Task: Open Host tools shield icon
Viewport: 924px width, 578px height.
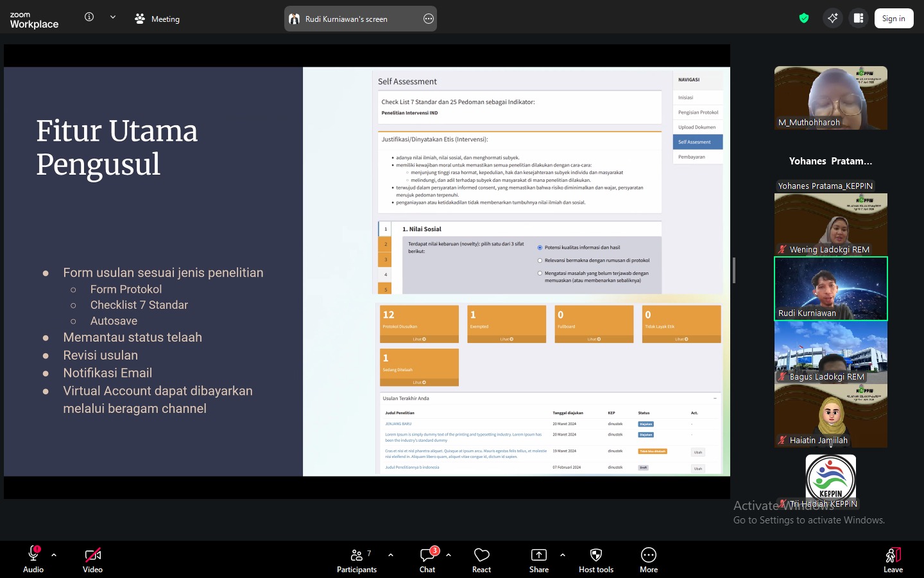Action: pos(595,555)
